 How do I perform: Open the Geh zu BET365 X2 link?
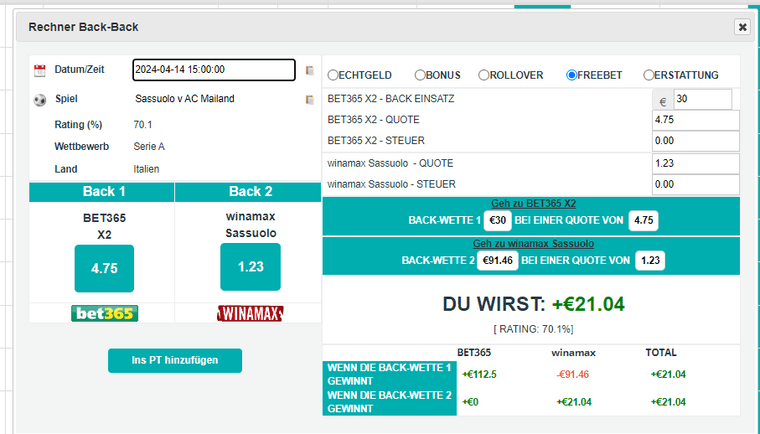click(x=533, y=204)
